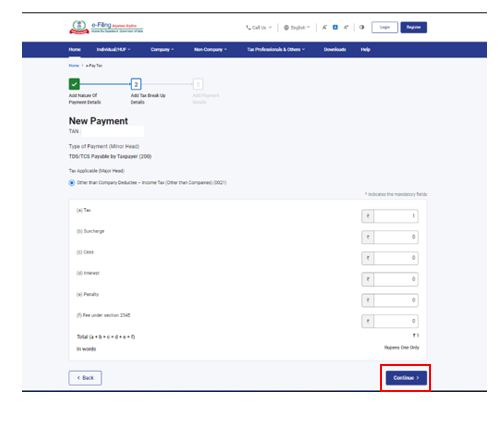Click the Back button
The height and width of the screenshot is (422, 504).
pyautogui.click(x=85, y=378)
